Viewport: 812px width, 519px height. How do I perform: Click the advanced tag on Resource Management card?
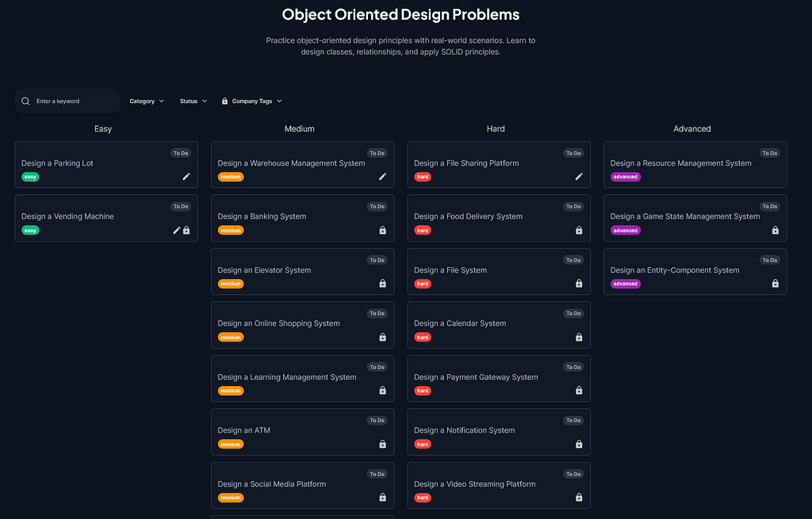(x=626, y=177)
